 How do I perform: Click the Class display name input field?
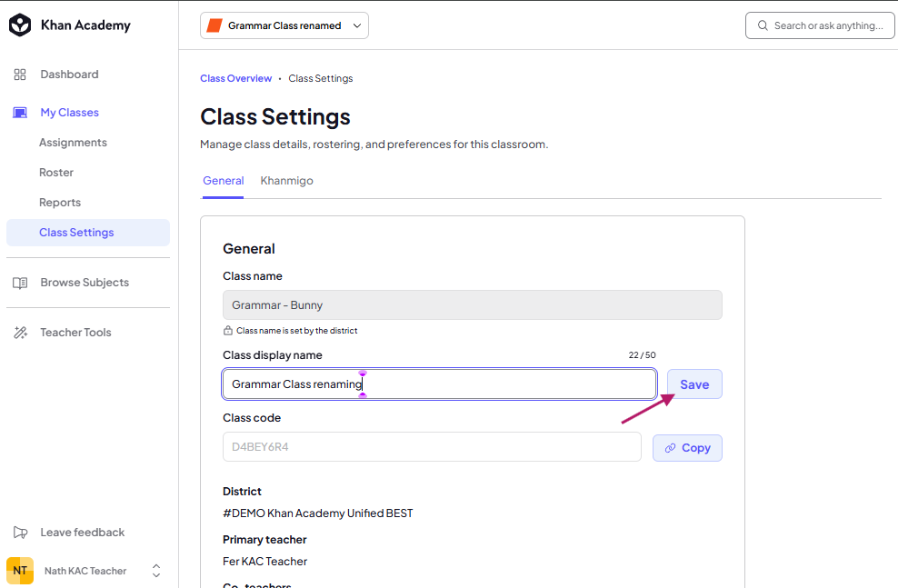coord(439,384)
